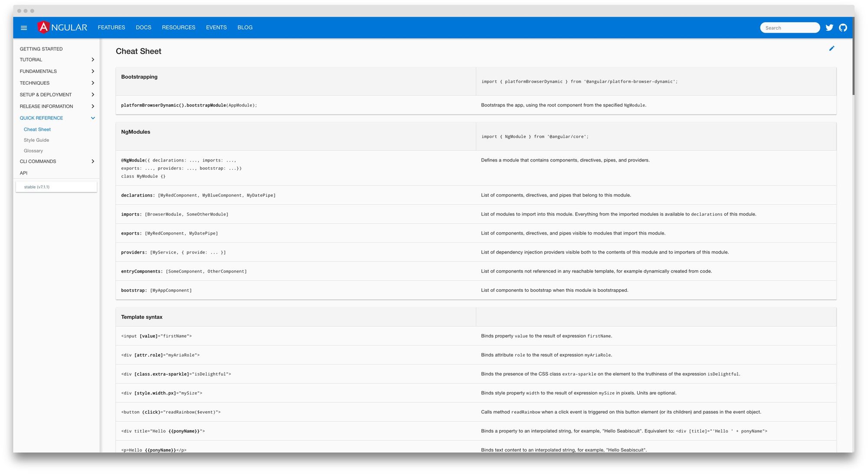Click inside the Search field
This screenshot has width=868, height=476.
789,27
